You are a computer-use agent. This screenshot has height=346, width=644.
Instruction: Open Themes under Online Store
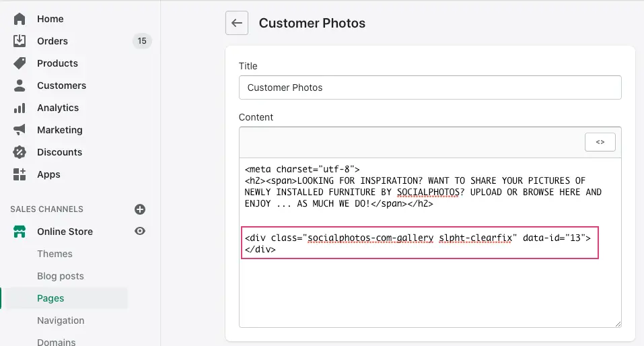(55, 254)
